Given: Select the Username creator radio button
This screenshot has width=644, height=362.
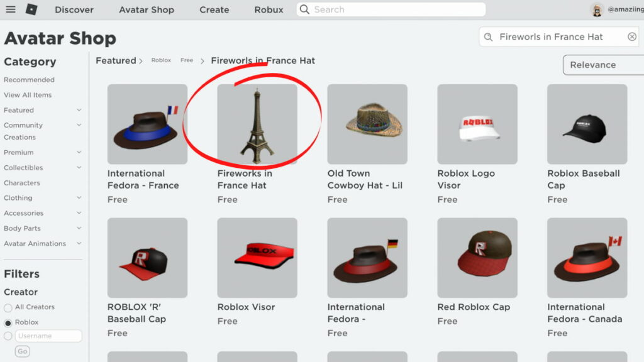Looking at the screenshot, I should 8,336.
